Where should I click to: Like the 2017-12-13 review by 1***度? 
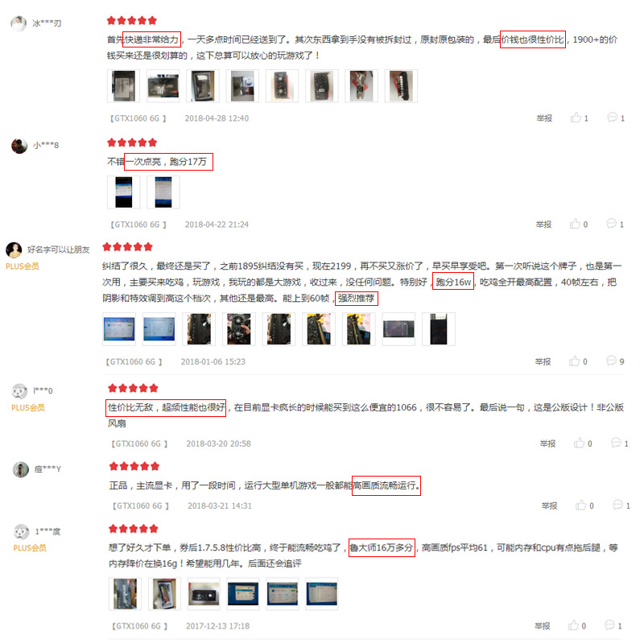pyautogui.click(x=573, y=625)
